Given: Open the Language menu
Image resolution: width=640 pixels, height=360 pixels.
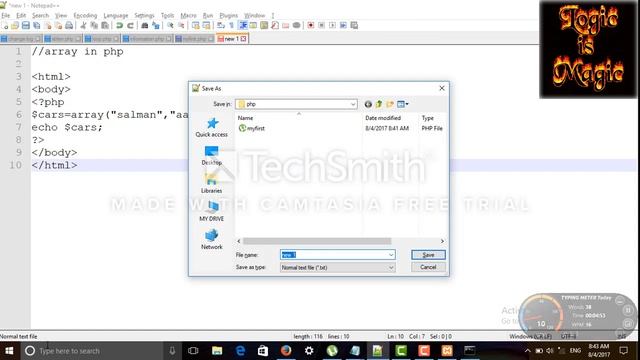Looking at the screenshot, I should (116, 15).
